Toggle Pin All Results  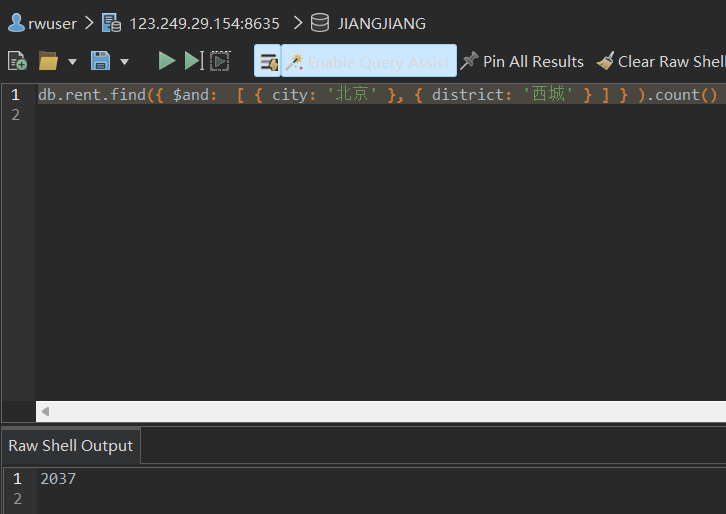(x=522, y=61)
